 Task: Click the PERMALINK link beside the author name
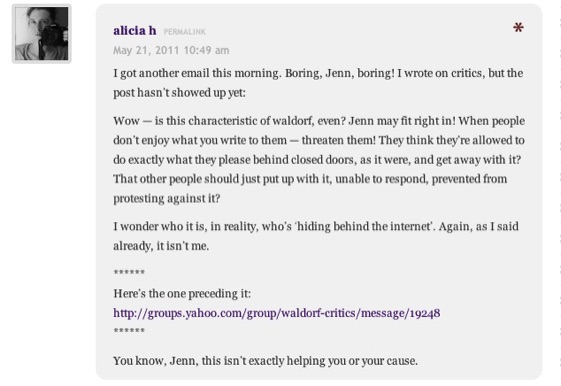(x=185, y=32)
